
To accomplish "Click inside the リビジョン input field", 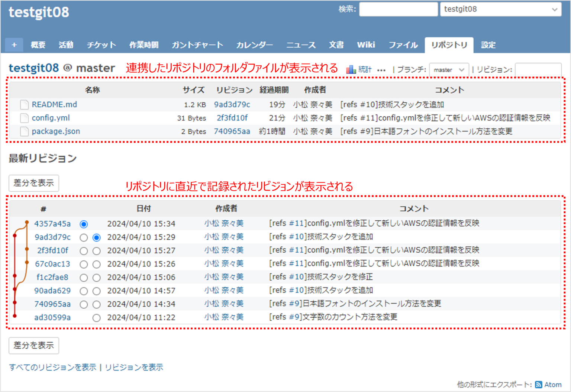I will coord(539,69).
